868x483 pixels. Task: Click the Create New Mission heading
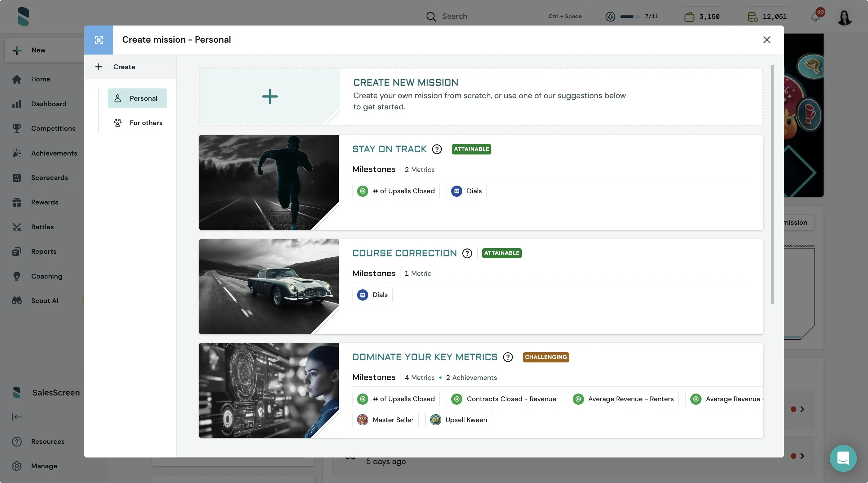[x=406, y=82]
